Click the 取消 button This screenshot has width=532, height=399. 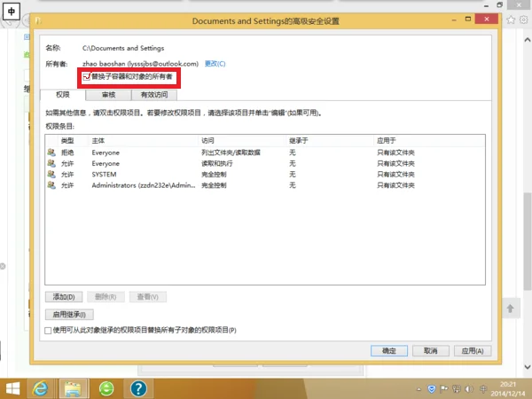431,351
